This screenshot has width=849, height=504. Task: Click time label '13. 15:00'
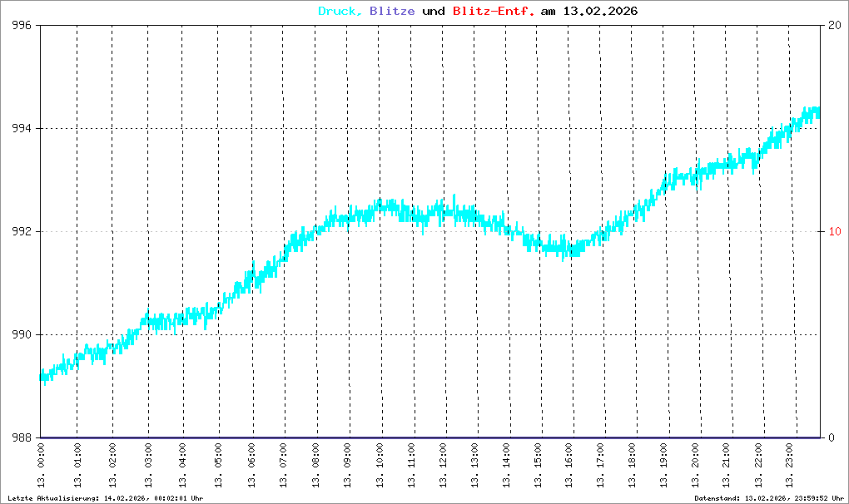(x=539, y=465)
